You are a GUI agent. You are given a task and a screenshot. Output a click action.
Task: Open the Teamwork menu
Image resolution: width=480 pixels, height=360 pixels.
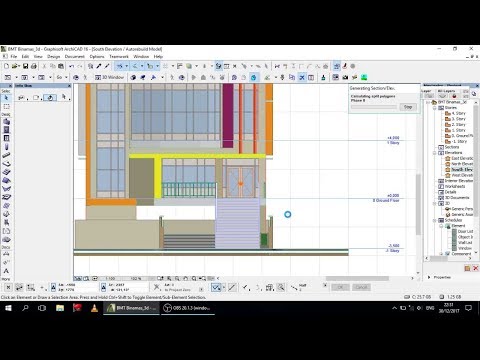pyautogui.click(x=119, y=57)
